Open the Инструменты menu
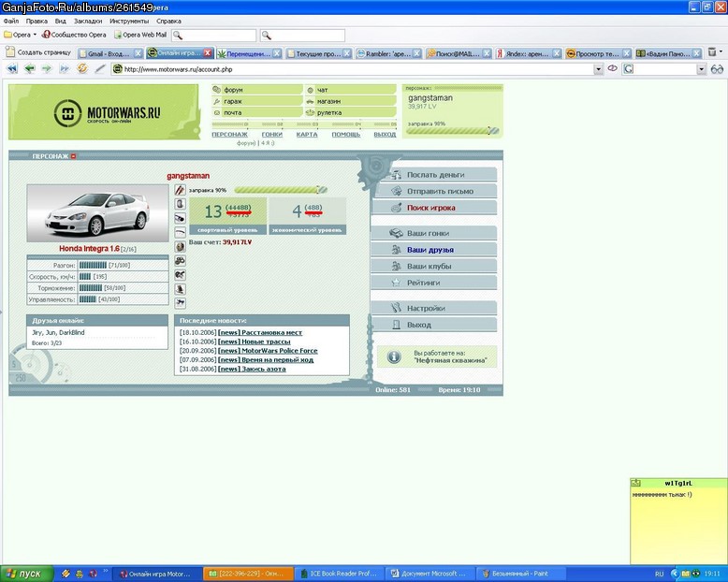This screenshot has width=728, height=582. pyautogui.click(x=129, y=21)
